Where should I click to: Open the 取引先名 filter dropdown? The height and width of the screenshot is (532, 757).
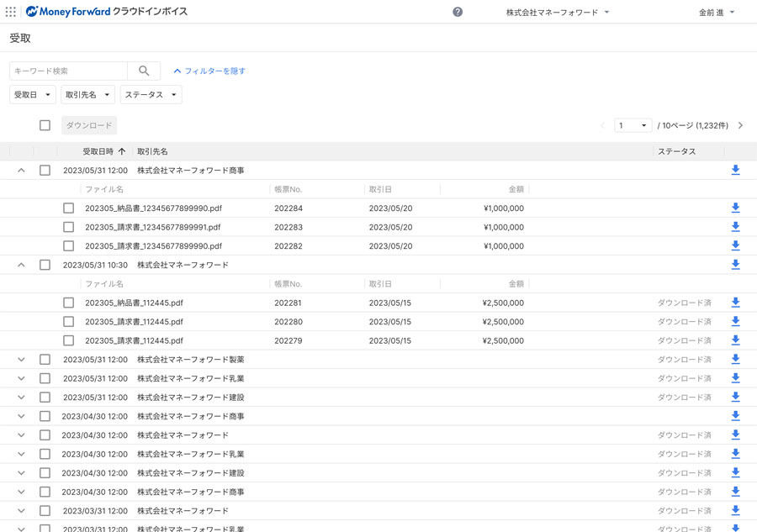point(87,94)
